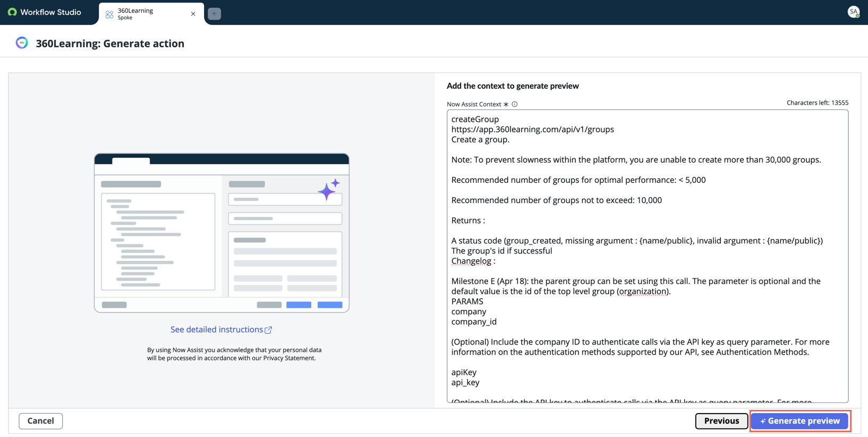Viewport: 868px width, 437px height.
Task: Click the Now Assist illustration preview image
Action: tap(222, 233)
